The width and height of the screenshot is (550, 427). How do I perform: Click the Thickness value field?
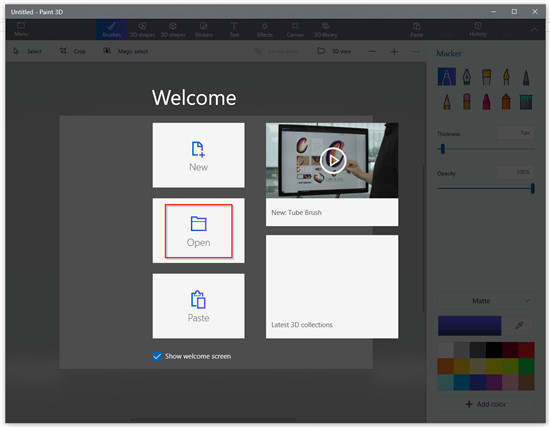click(516, 133)
